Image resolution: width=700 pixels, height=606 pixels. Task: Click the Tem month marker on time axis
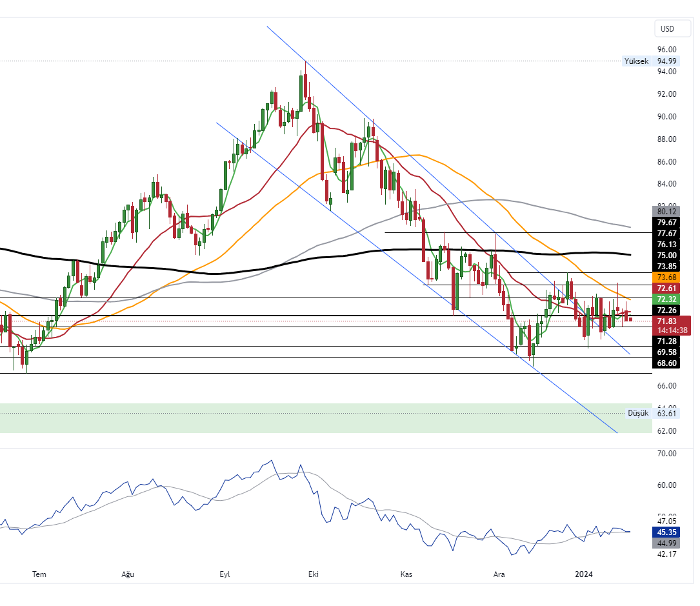click(40, 574)
